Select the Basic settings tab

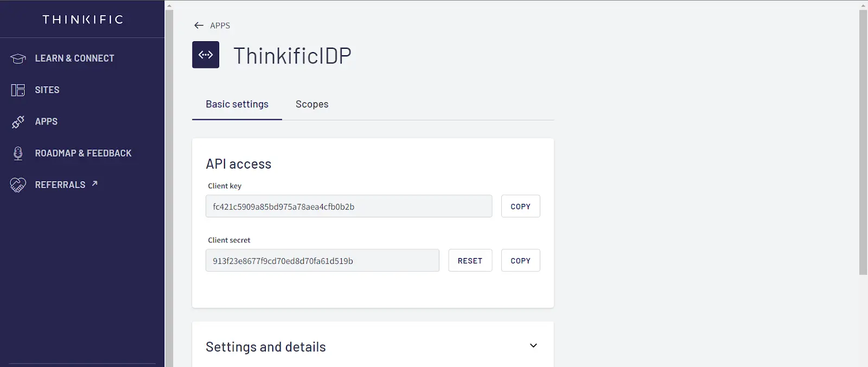[x=237, y=104]
